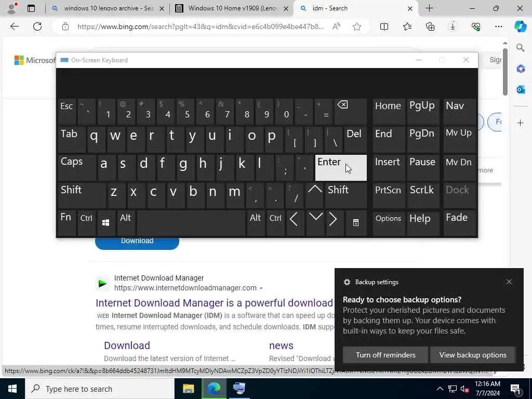Screen dimensions: 532x399
Task: Click Options key on On-Screen Keyboard
Action: click(x=389, y=222)
